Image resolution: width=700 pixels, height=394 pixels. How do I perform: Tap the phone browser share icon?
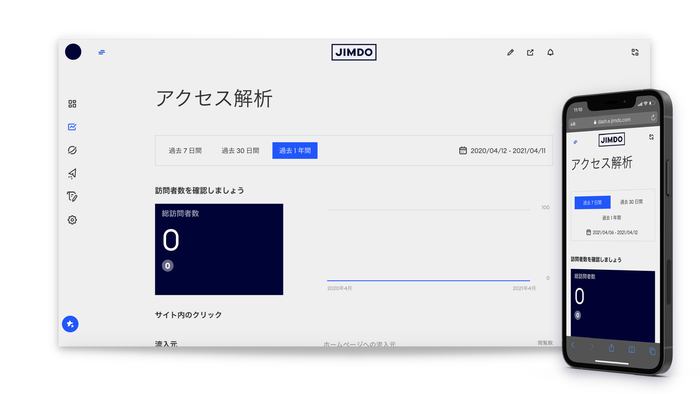coord(612,348)
